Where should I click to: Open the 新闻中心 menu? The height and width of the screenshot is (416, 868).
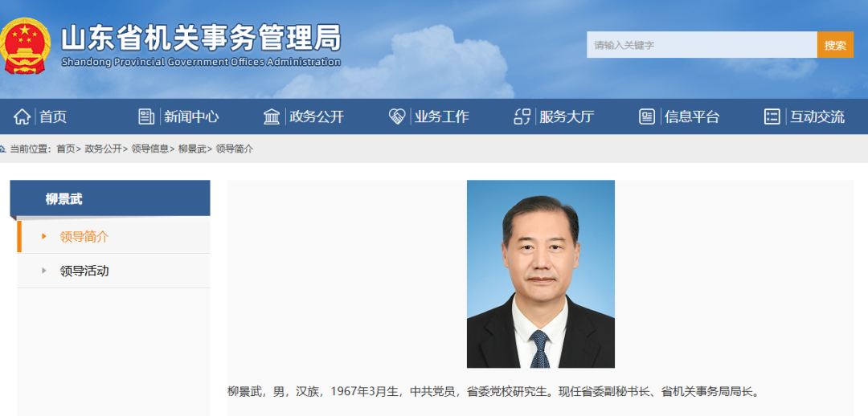point(191,116)
